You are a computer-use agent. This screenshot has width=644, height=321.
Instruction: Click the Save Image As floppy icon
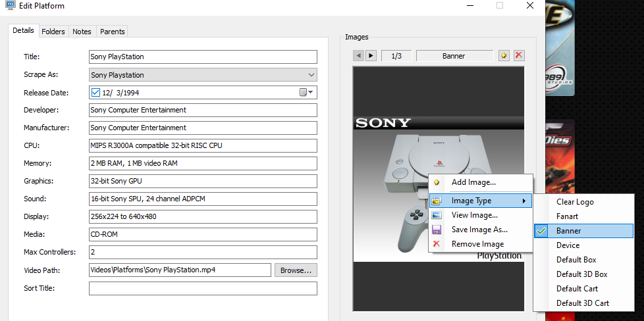click(437, 230)
